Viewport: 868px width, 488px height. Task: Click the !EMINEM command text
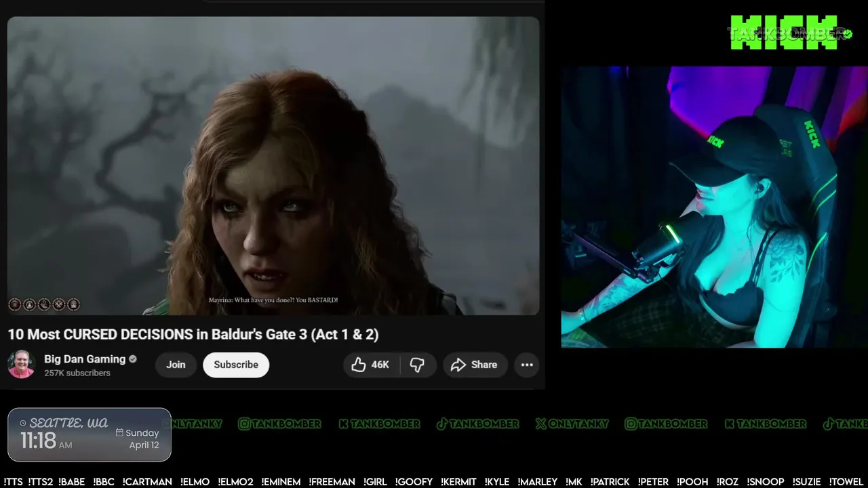point(281,482)
